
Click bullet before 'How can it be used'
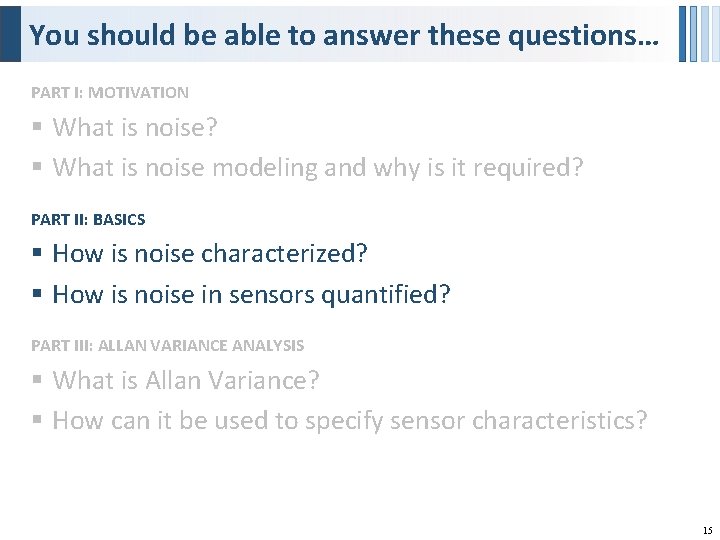point(36,421)
